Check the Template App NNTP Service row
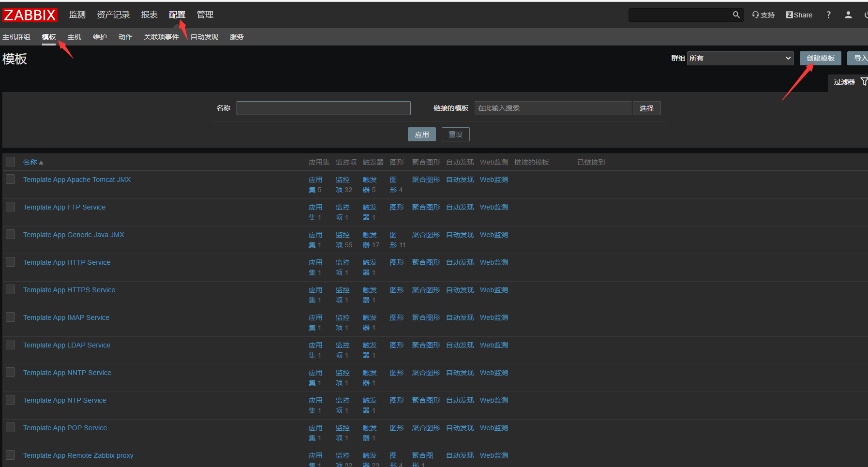Viewport: 868px width, 467px height. 10,372
